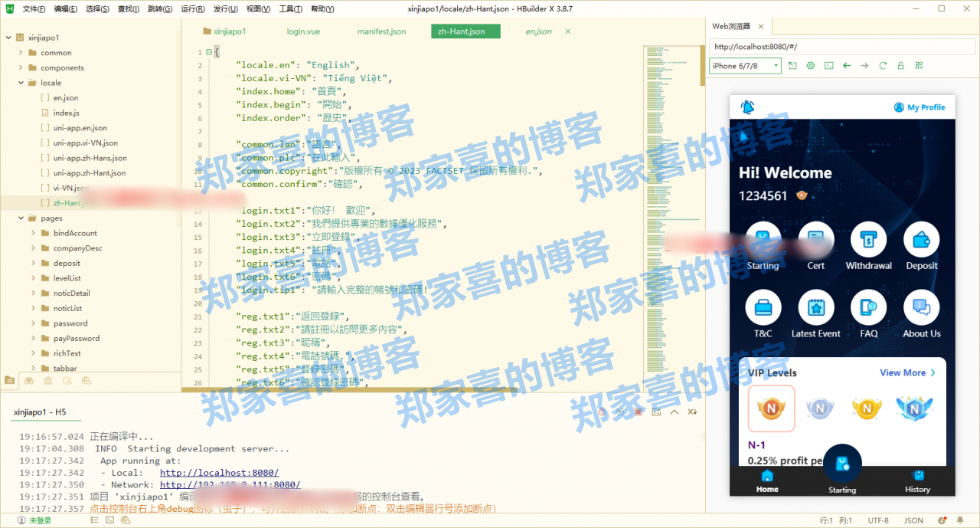
Task: Click the rotate screen icon next to device selector
Action: point(792,66)
